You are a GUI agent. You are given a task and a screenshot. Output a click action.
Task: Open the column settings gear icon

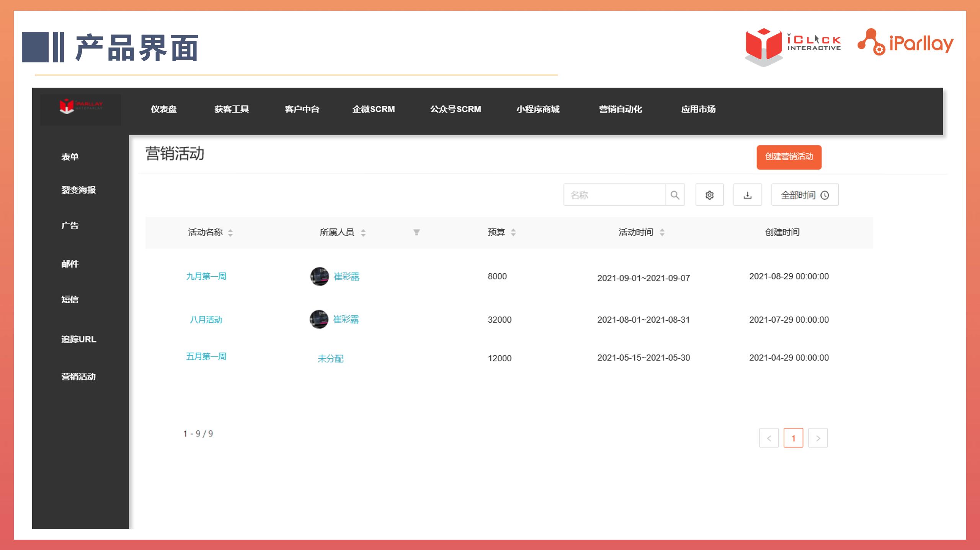(x=709, y=195)
